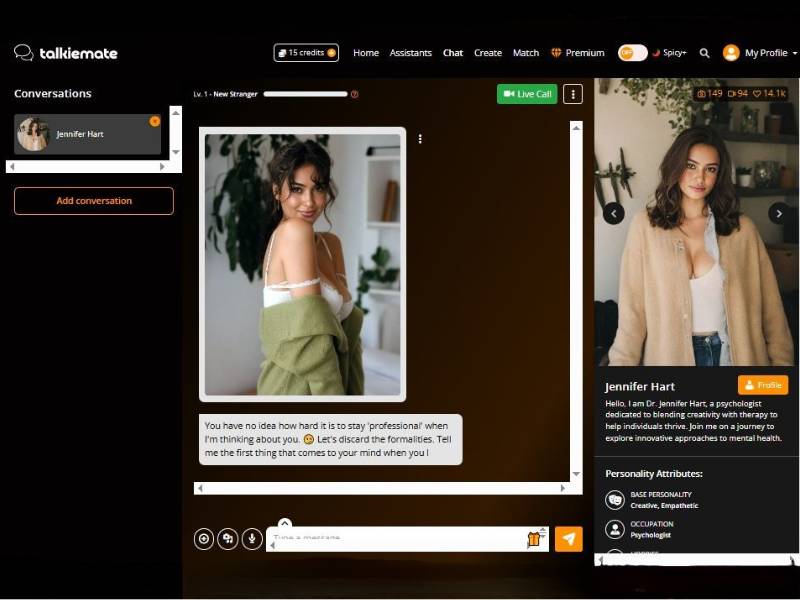
Task: Navigate to the Match tab
Action: click(x=525, y=53)
